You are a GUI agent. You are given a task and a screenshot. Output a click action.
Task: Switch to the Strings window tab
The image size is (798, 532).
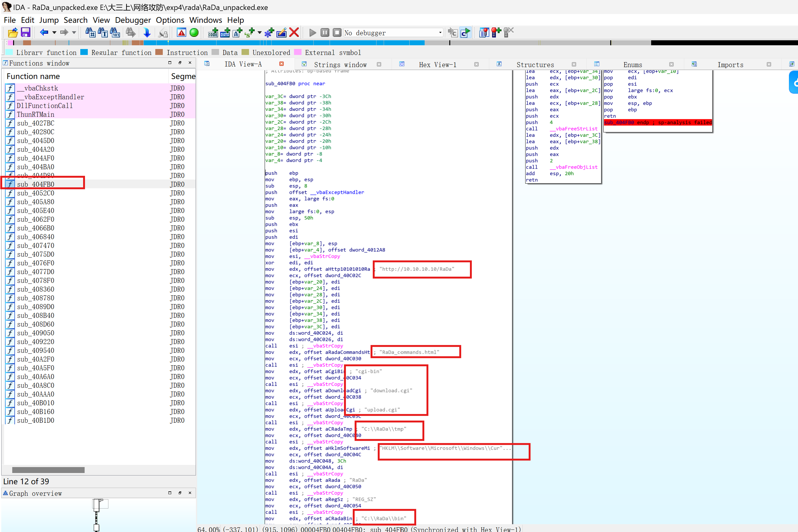[x=340, y=64]
